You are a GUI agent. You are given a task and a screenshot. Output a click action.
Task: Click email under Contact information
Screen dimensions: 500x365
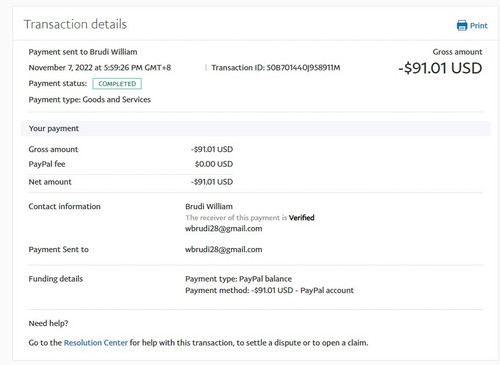pyautogui.click(x=224, y=229)
